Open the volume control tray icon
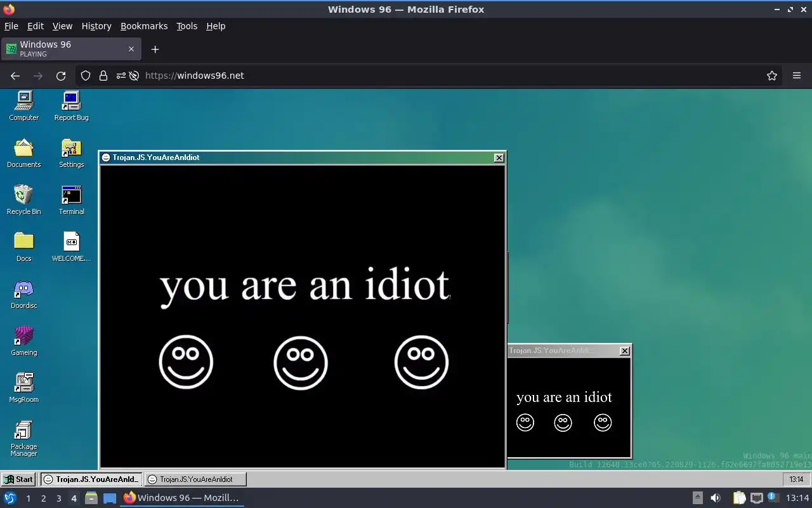This screenshot has height=508, width=812. click(x=716, y=498)
